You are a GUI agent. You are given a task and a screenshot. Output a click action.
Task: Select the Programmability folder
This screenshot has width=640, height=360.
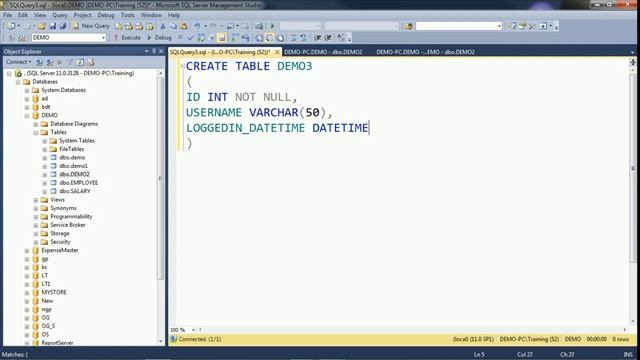click(x=71, y=217)
